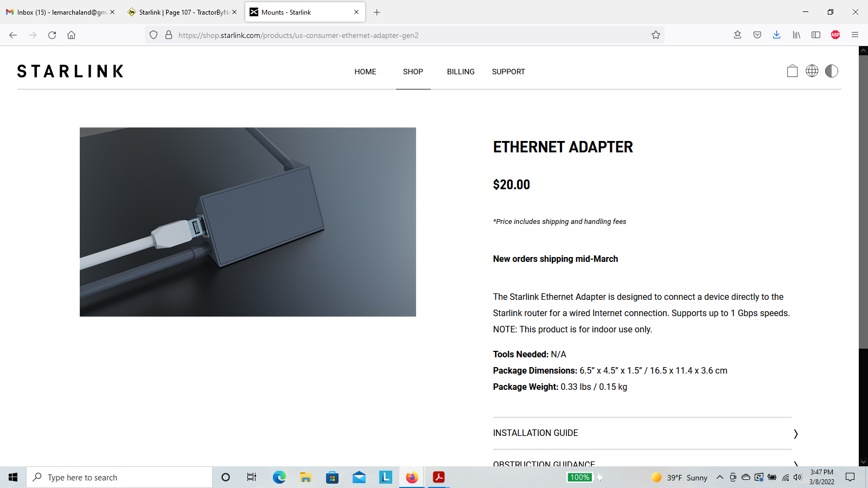Open tracking protection shield icon
868x488 pixels.
pos(154,35)
